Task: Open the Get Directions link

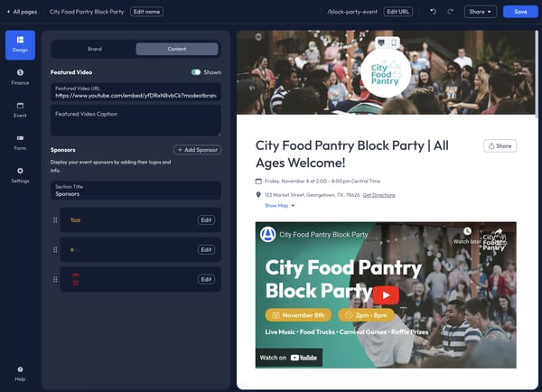Action: pyautogui.click(x=378, y=195)
